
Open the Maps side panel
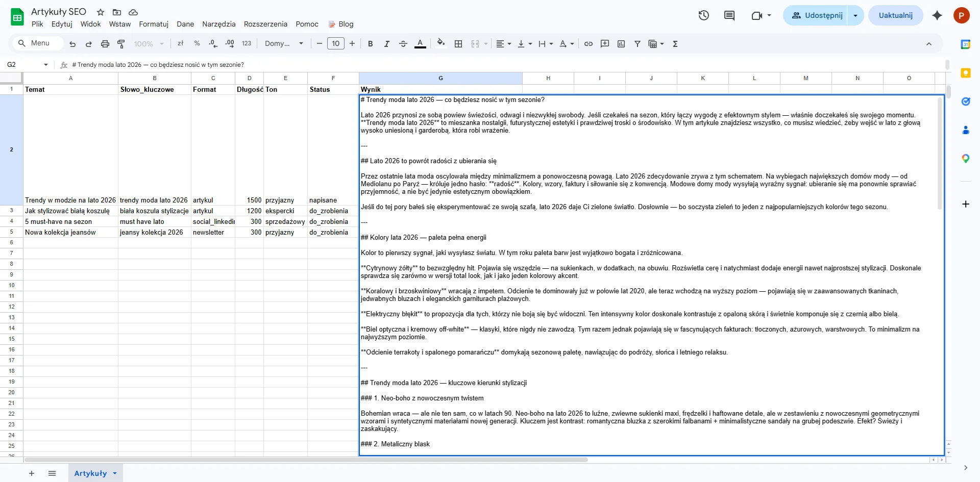(966, 159)
